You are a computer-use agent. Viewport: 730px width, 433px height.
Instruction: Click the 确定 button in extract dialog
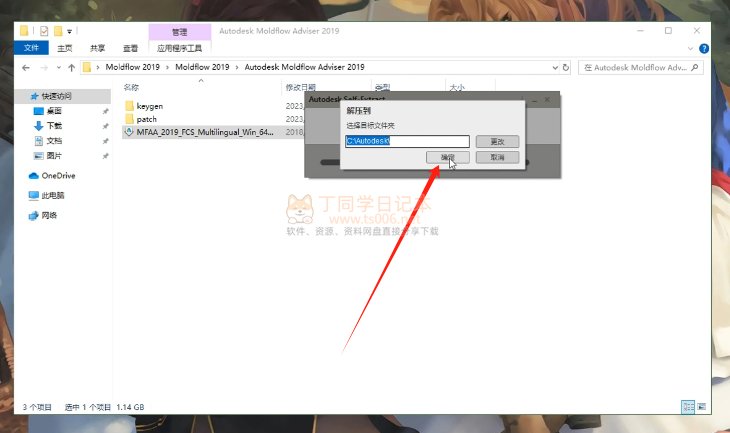(447, 157)
